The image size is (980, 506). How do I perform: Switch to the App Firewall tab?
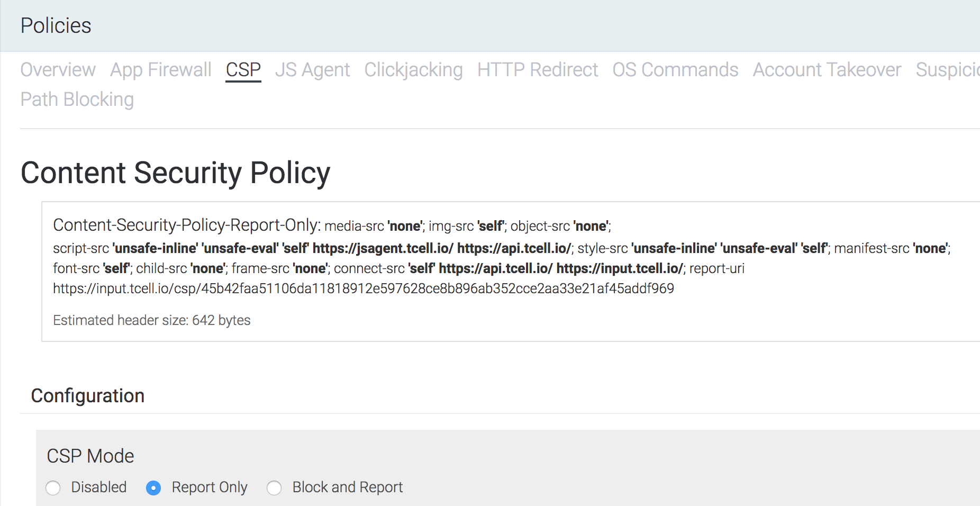[160, 70]
